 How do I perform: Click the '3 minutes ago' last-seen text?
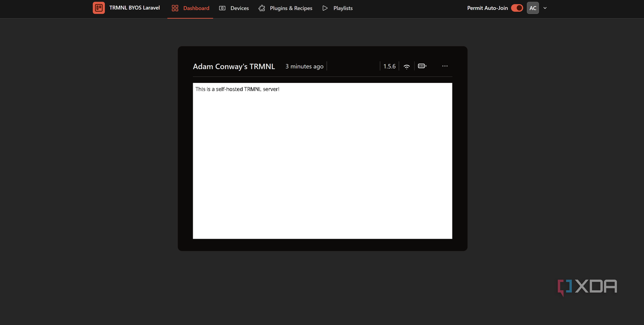304,66
